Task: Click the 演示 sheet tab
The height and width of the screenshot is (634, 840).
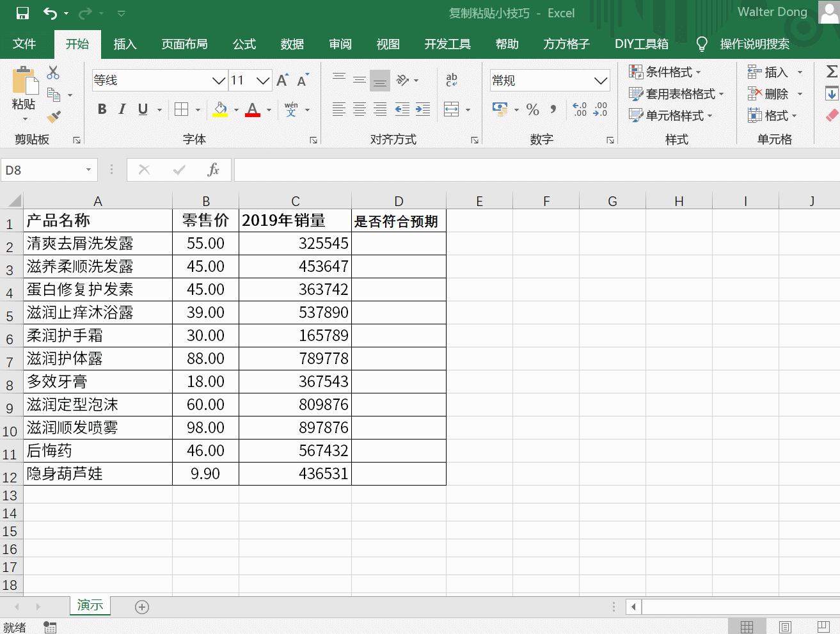Action: pos(90,606)
